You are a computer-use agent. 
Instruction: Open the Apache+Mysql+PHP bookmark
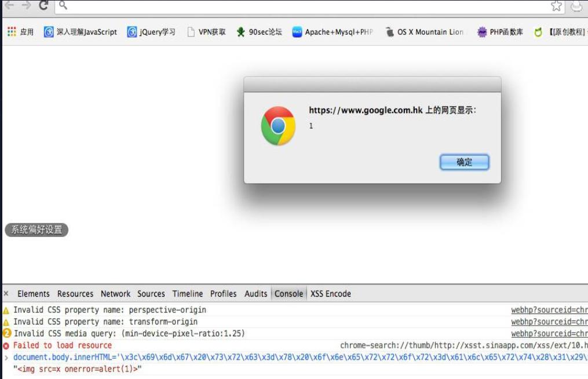point(333,32)
